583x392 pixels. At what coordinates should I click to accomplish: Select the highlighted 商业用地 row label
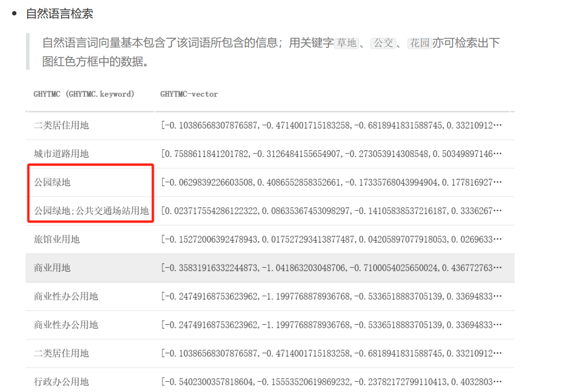click(x=52, y=268)
